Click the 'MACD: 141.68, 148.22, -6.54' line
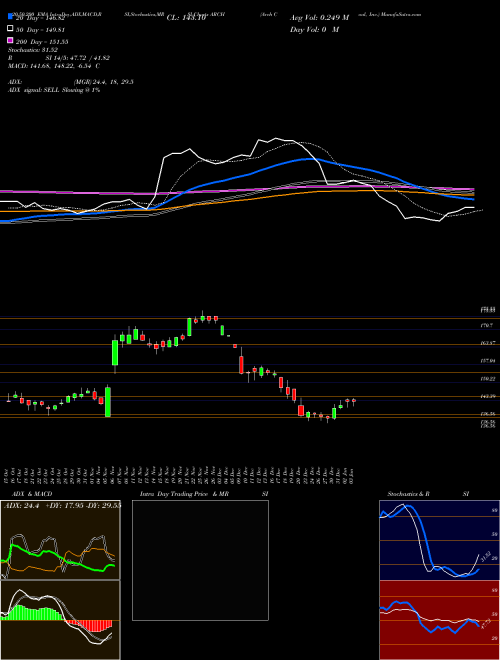 pyautogui.click(x=50, y=66)
